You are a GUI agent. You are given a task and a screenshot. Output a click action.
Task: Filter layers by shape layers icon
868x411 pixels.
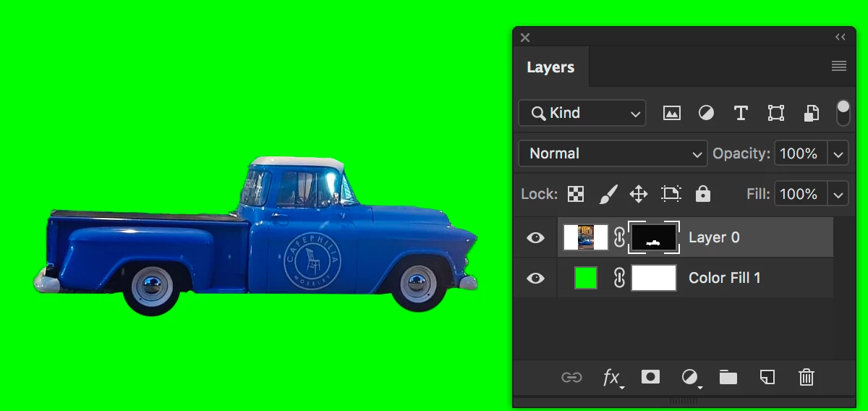[776, 114]
